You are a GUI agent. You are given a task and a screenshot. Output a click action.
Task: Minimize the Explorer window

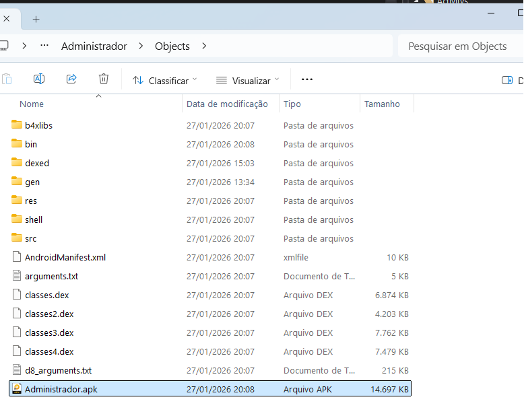click(x=491, y=13)
